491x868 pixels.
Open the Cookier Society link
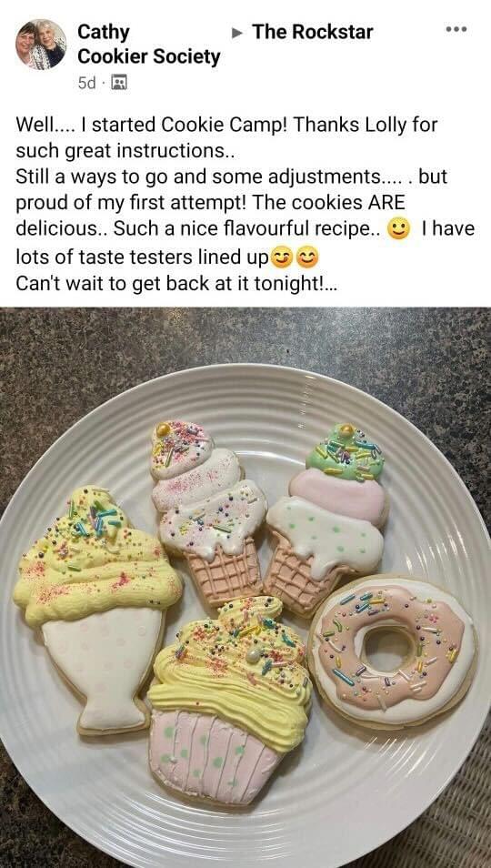(x=149, y=56)
